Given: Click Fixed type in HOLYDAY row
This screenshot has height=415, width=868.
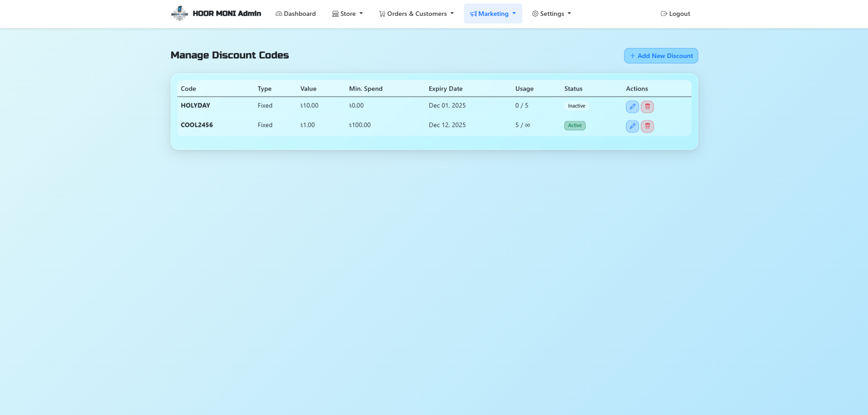Looking at the screenshot, I should coord(265,106).
